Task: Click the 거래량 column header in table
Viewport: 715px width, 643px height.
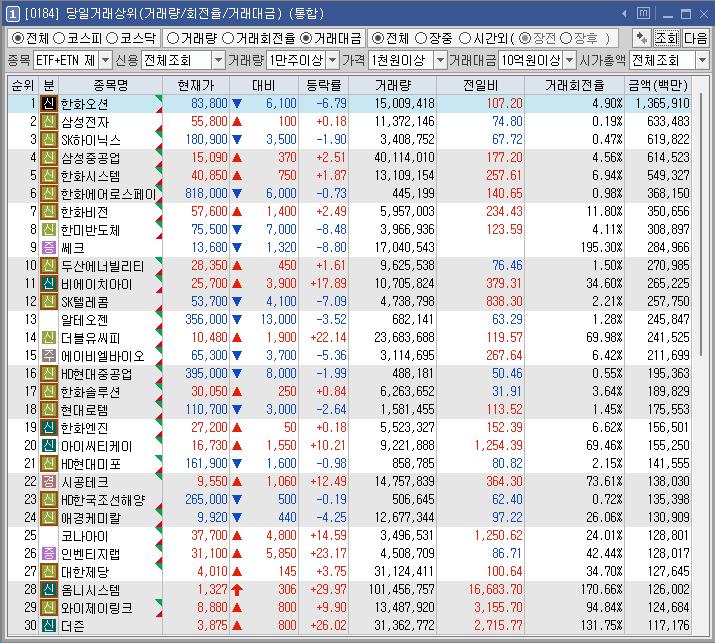Action: click(x=393, y=85)
